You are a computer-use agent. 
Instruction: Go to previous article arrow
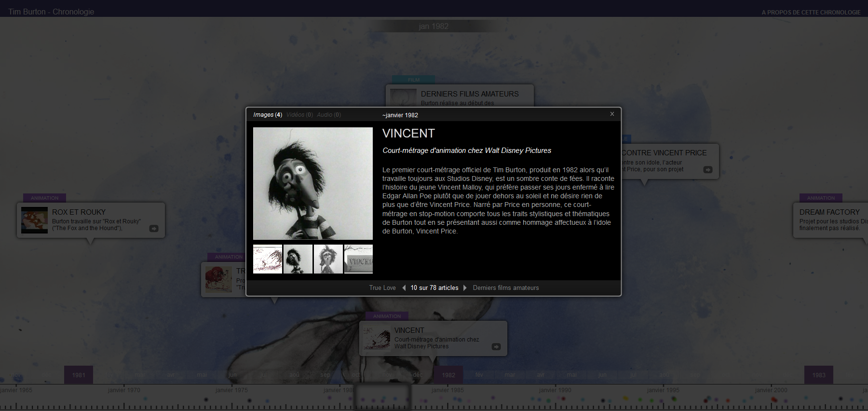pos(404,288)
